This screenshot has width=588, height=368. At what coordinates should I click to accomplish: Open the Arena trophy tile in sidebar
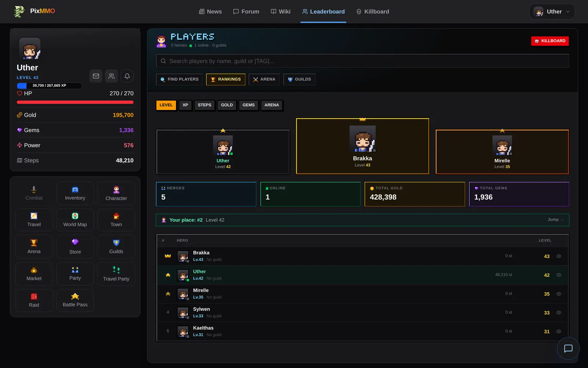[34, 247]
